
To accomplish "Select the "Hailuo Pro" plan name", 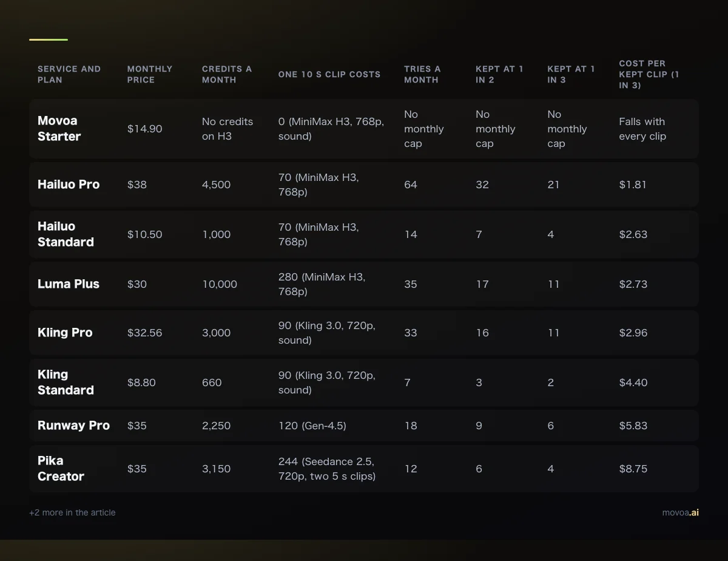I will 69,185.
